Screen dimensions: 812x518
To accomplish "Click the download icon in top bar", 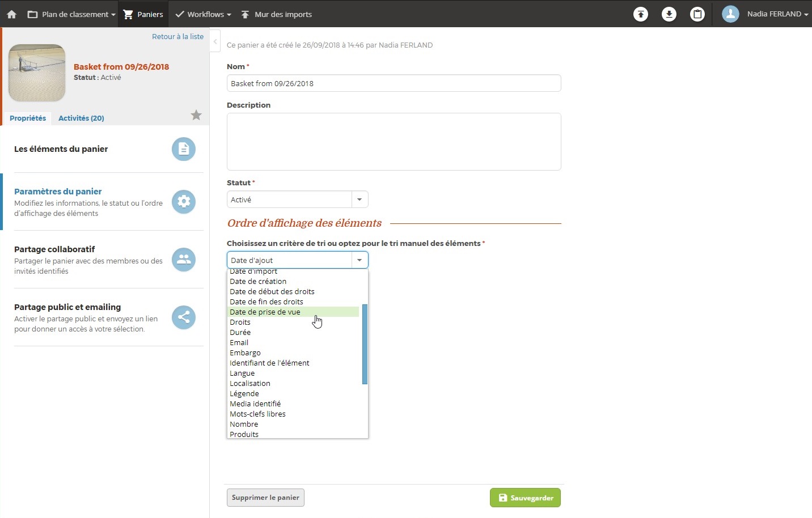I will click(669, 14).
